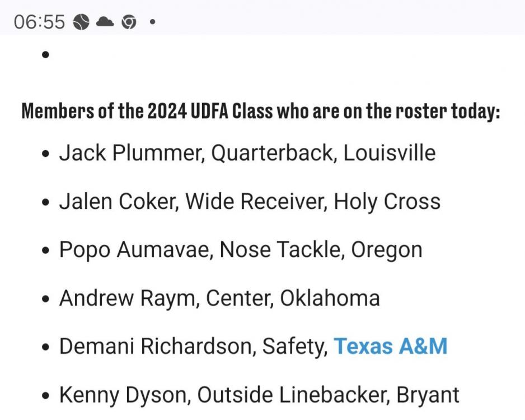Click the word Louisville
Viewport: 525px width, 420px height.
coord(389,153)
